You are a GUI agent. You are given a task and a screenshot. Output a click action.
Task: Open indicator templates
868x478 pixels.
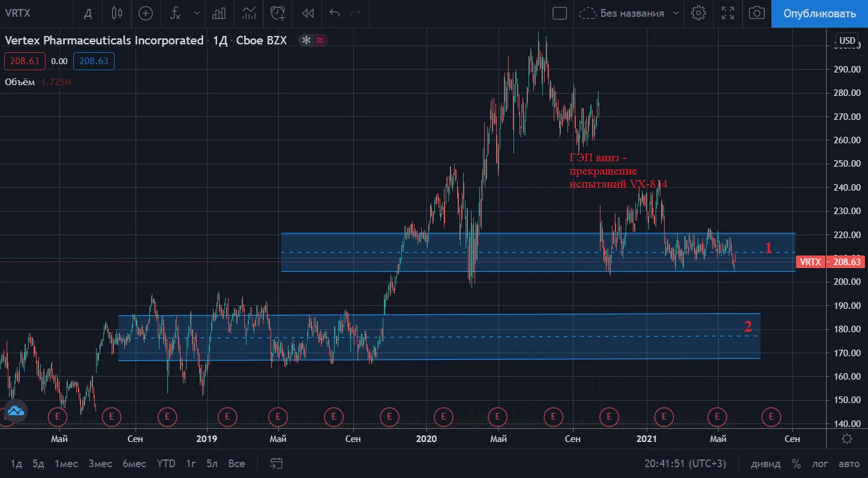tap(248, 13)
